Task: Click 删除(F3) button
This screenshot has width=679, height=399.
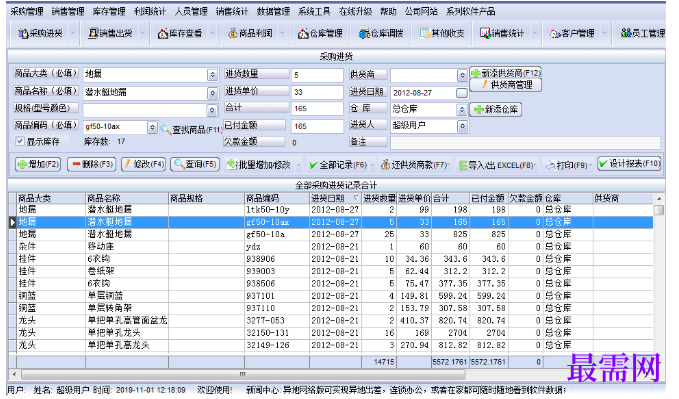Action: pos(91,164)
